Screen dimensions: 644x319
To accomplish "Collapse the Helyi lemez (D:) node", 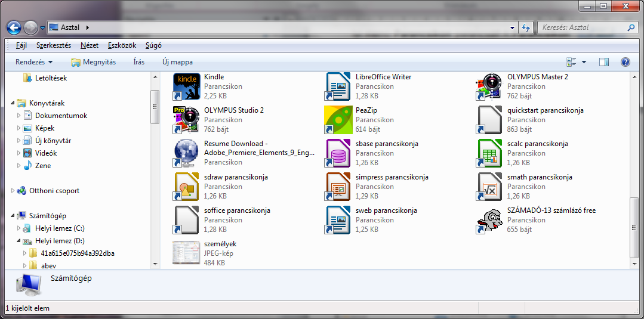I will (x=19, y=241).
